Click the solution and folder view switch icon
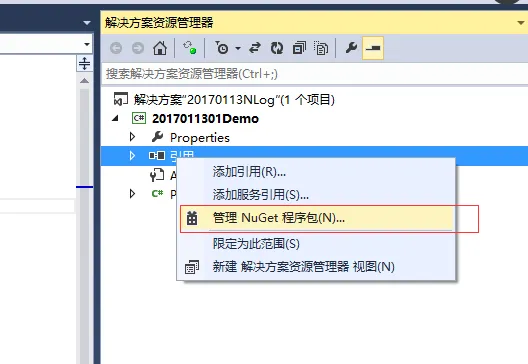This screenshot has width=528, height=364. [x=190, y=48]
